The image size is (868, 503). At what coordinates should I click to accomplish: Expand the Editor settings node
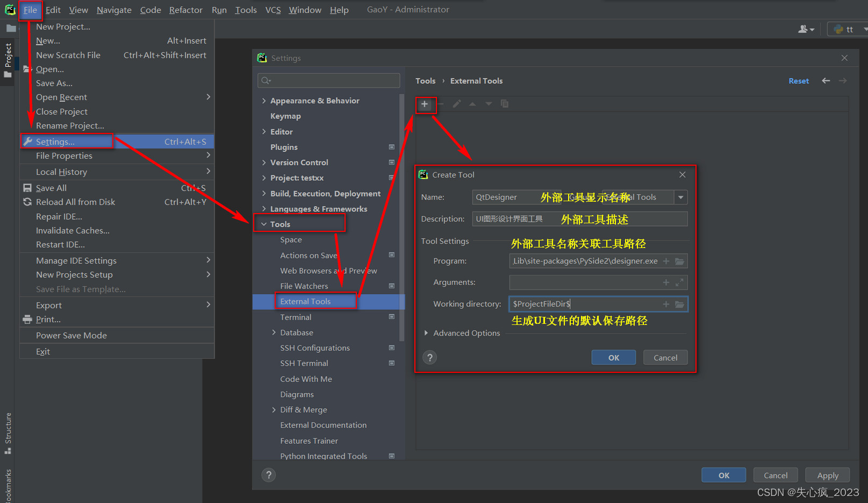tap(264, 131)
